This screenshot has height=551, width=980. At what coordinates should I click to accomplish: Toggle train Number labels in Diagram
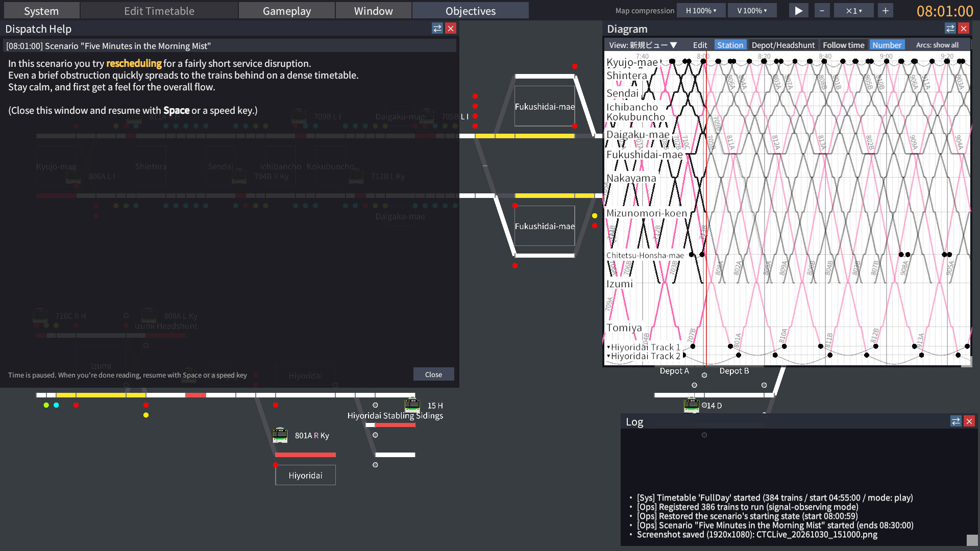887,45
